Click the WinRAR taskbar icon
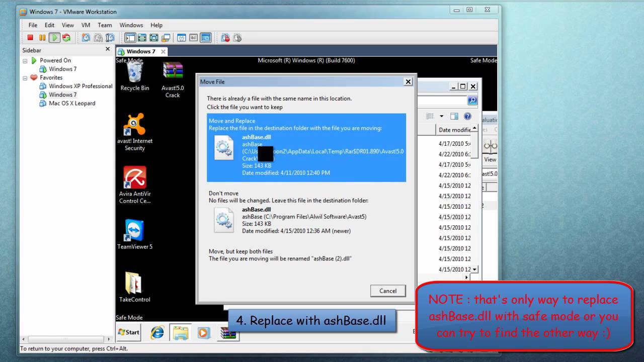The height and width of the screenshot is (362, 644). pyautogui.click(x=228, y=332)
